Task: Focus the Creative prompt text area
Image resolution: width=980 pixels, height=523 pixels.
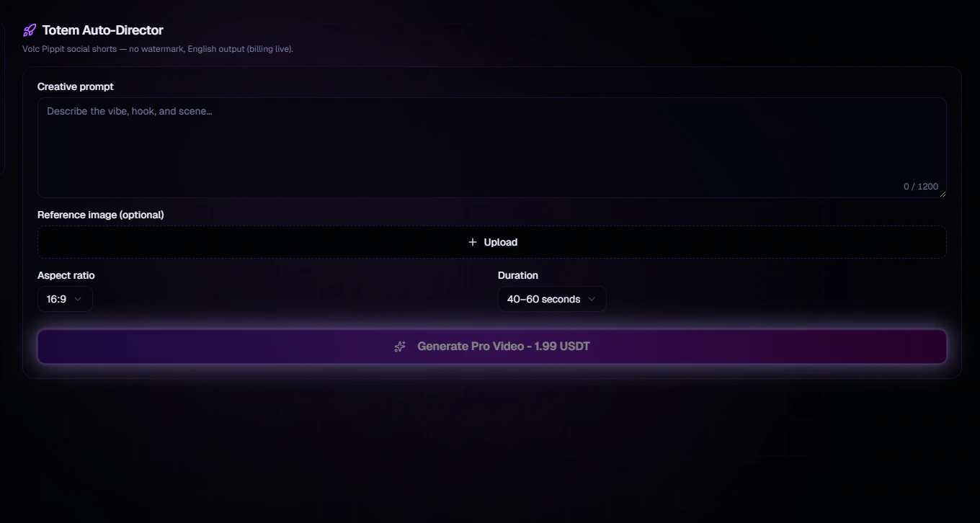Action: click(x=492, y=148)
